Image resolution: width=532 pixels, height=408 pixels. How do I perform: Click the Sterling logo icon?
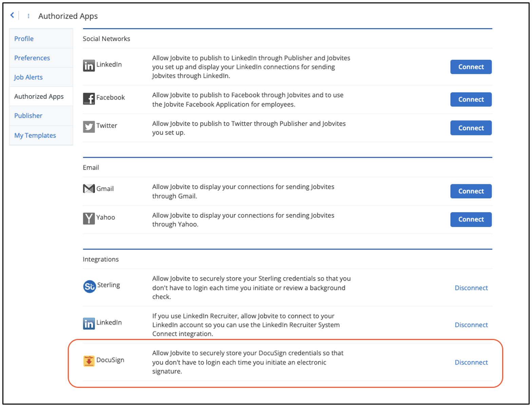(90, 286)
